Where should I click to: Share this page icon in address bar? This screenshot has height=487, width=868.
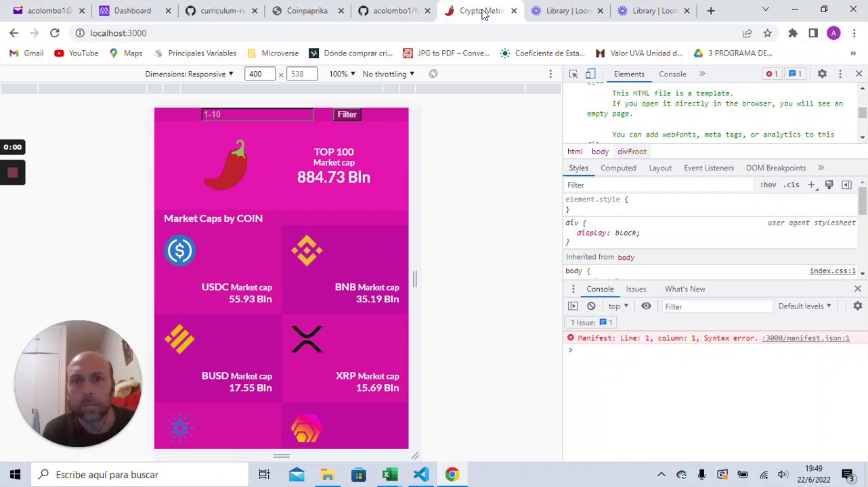[x=747, y=32]
